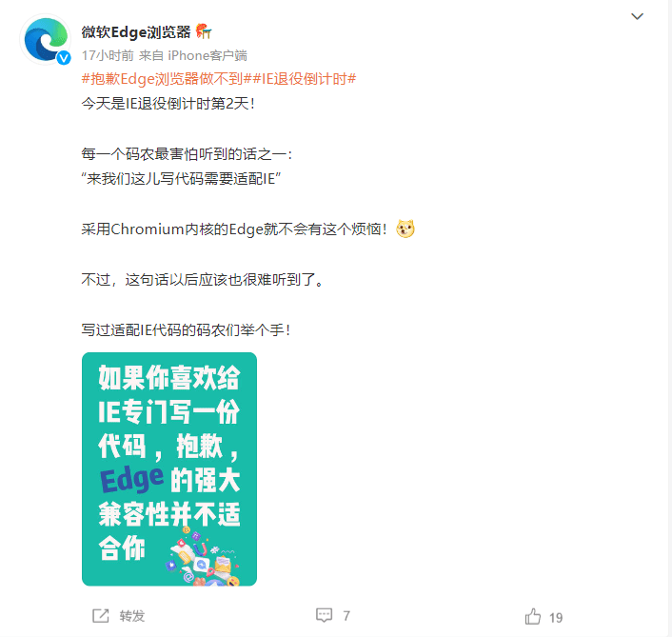The width and height of the screenshot is (672, 637).
Task: Click the 转发 repost label
Action: click(x=132, y=616)
